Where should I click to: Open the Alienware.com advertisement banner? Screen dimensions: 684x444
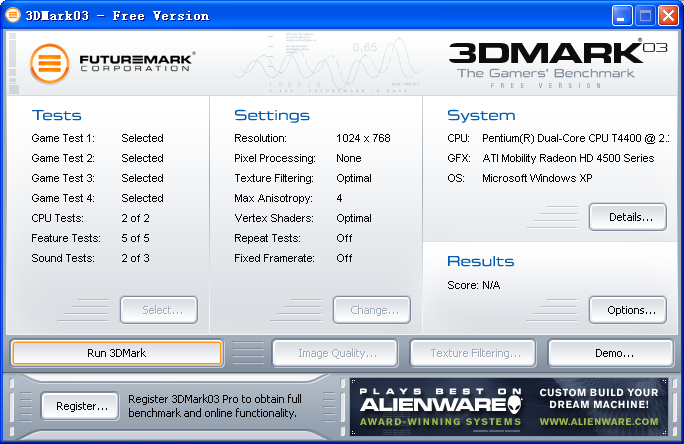(509, 405)
